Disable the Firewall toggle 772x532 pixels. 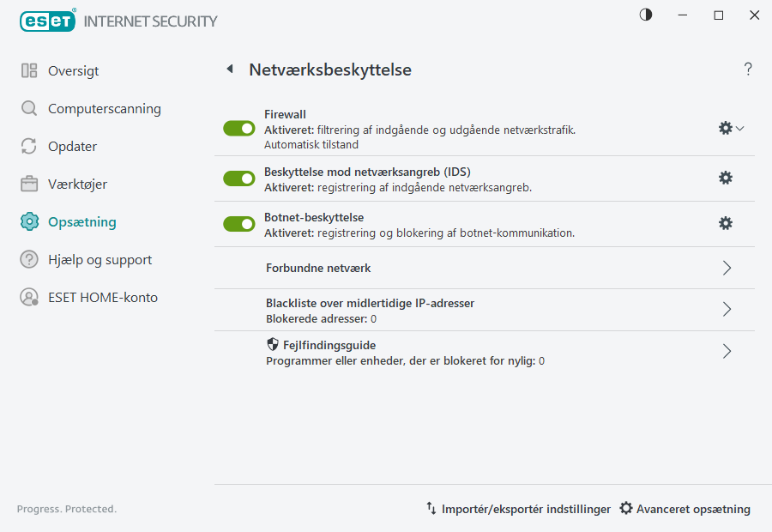238,128
